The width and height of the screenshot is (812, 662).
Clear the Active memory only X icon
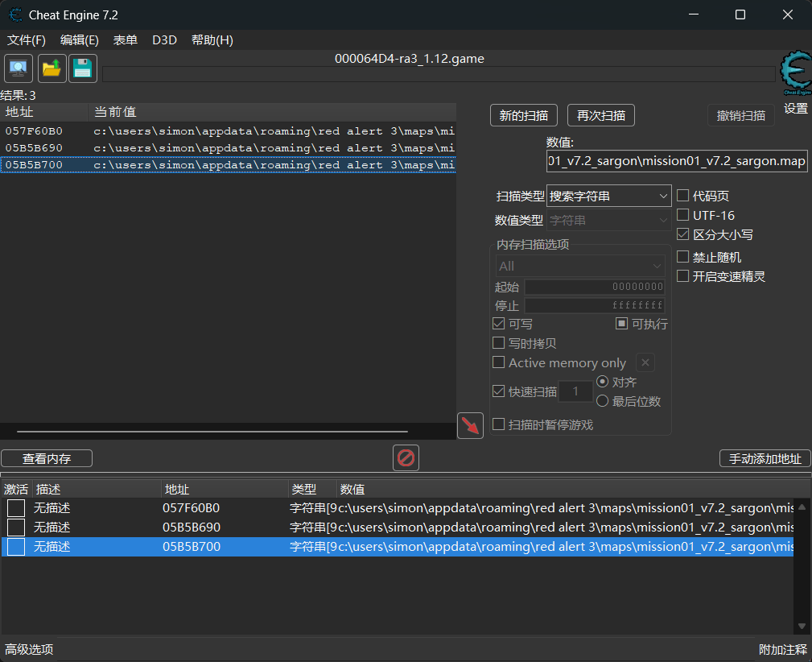point(645,362)
